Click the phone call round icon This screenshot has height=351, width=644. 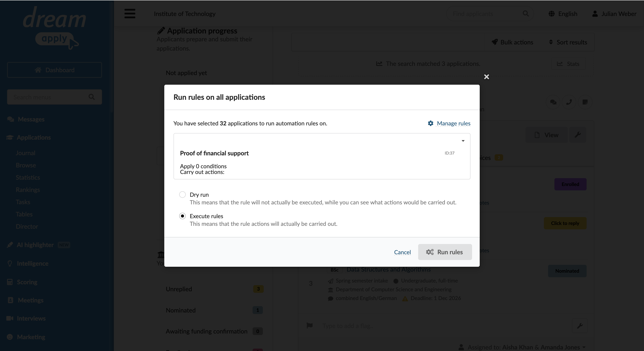pyautogui.click(x=569, y=102)
